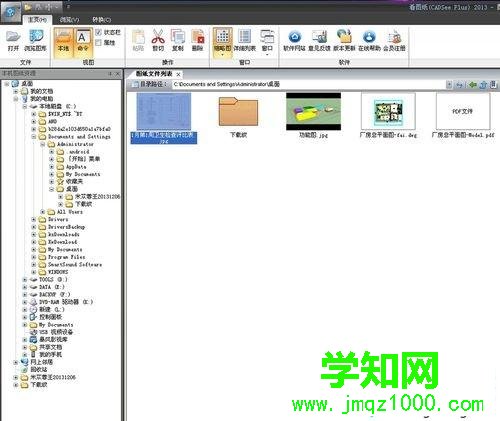Image resolution: width=500 pixels, height=421 pixels.
Task: Collapse the 我的电脑 tree node
Action: click(16, 99)
